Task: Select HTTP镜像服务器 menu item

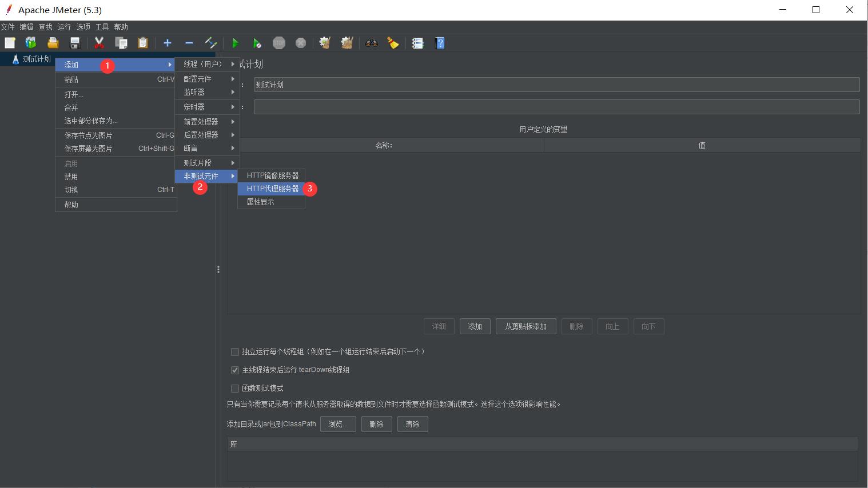Action: coord(272,175)
